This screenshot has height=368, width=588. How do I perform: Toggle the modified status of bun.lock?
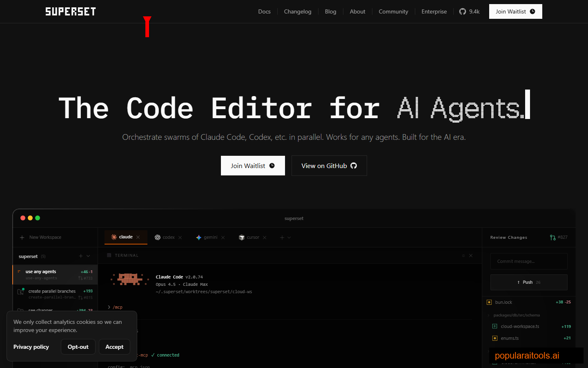[x=489, y=302]
